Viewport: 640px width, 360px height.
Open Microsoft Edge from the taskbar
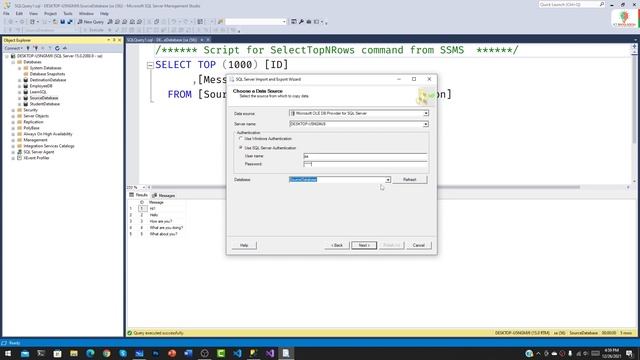click(x=90, y=353)
